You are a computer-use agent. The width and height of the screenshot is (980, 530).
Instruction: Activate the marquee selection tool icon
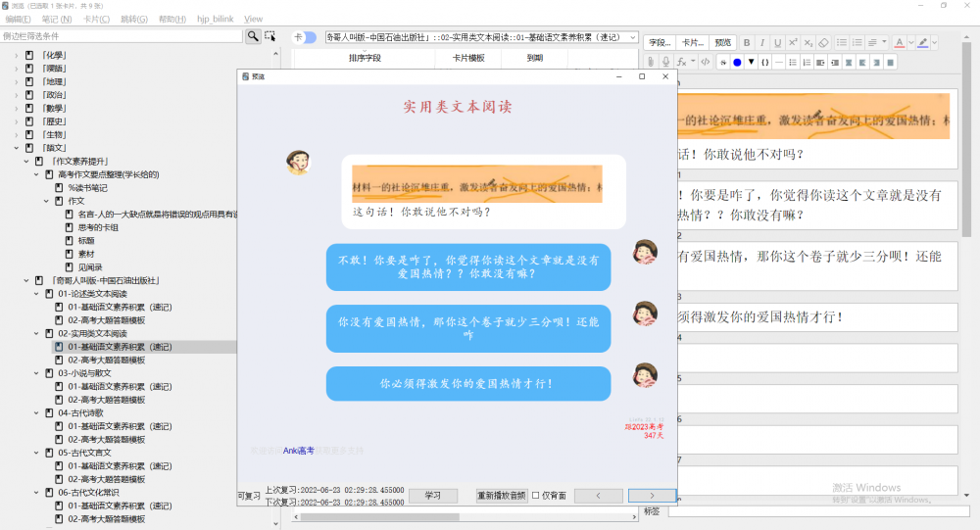pos(270,36)
